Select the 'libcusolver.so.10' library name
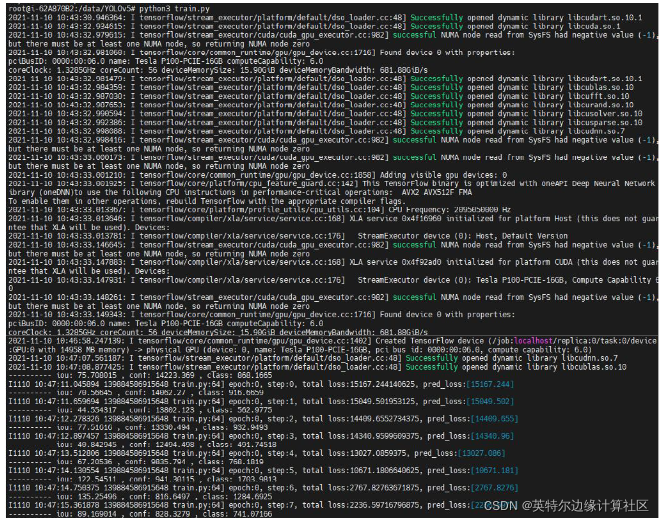Screen dimensions: 665x522 tap(605, 114)
